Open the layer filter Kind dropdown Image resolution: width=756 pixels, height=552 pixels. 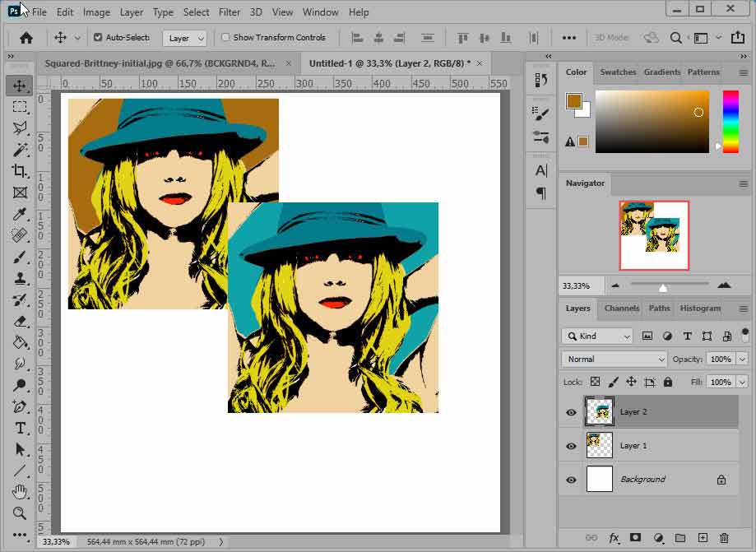597,336
